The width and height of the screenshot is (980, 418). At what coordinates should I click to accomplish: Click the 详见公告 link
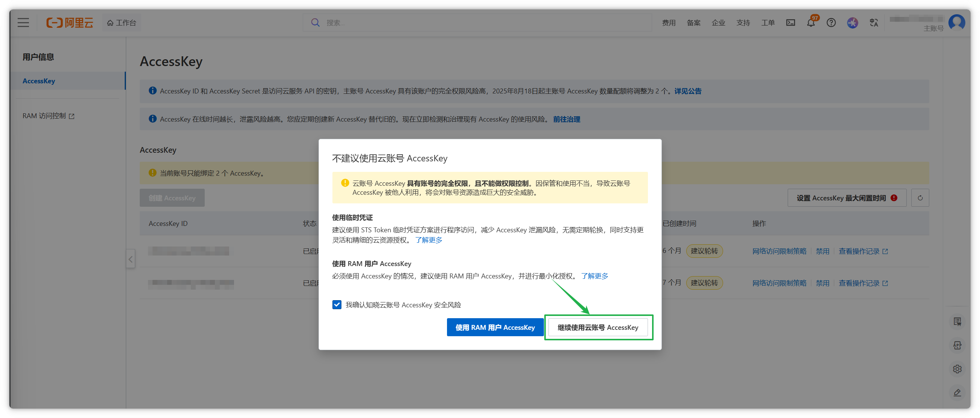pyautogui.click(x=687, y=91)
